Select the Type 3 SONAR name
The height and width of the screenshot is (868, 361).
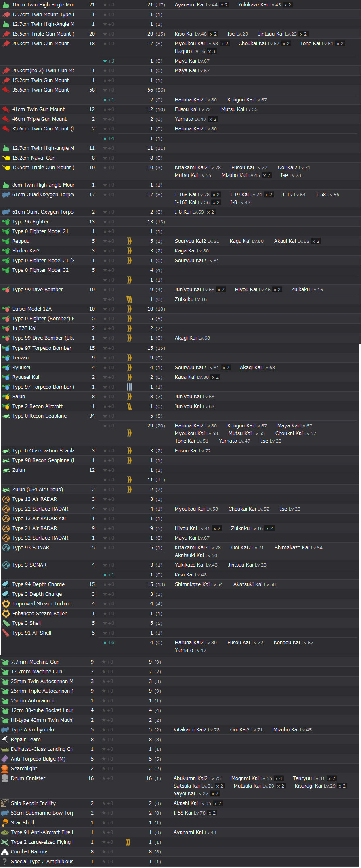[29, 565]
